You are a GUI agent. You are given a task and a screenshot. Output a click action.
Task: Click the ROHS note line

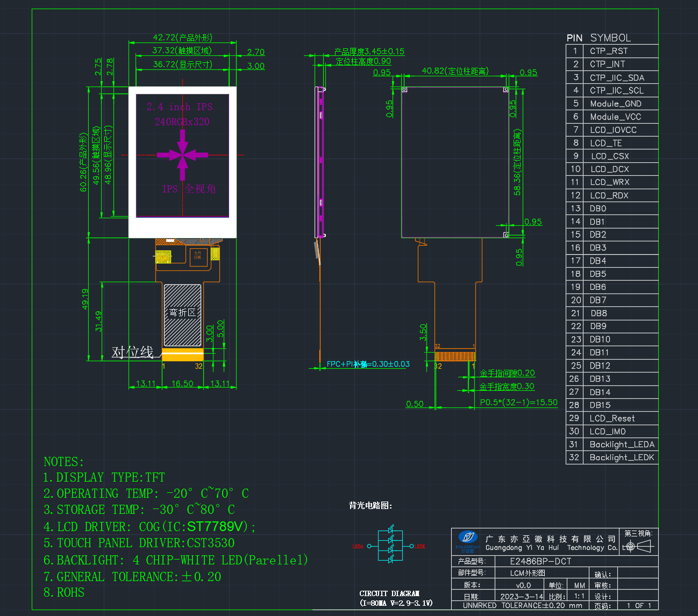(x=64, y=592)
